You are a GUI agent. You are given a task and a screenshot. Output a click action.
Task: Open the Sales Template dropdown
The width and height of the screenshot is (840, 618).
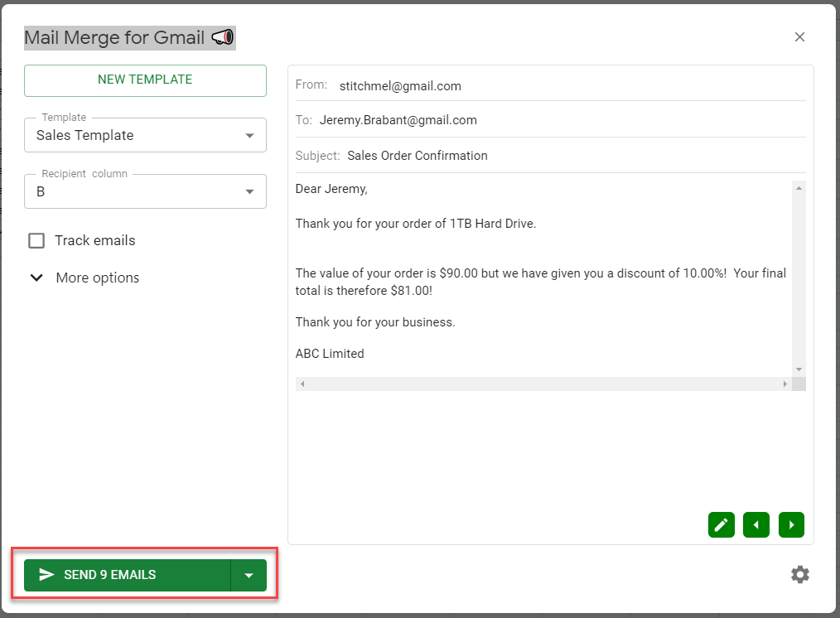249,134
